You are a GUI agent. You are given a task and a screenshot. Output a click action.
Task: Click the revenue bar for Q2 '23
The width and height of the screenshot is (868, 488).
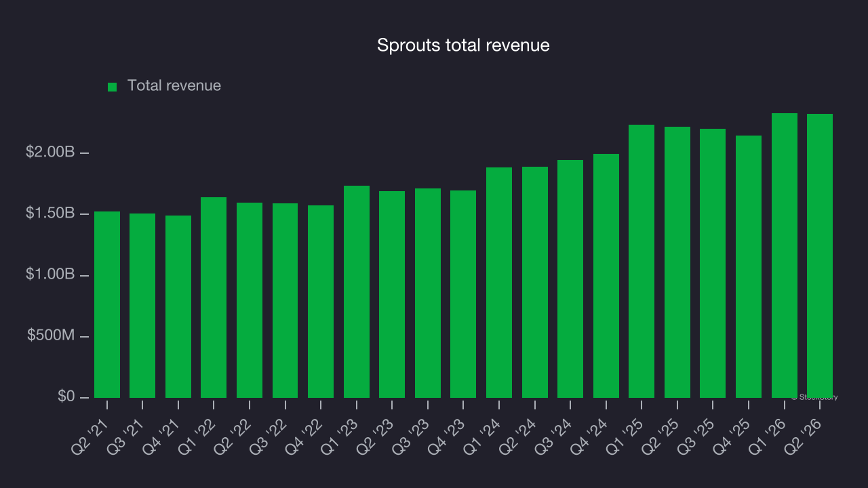(392, 294)
